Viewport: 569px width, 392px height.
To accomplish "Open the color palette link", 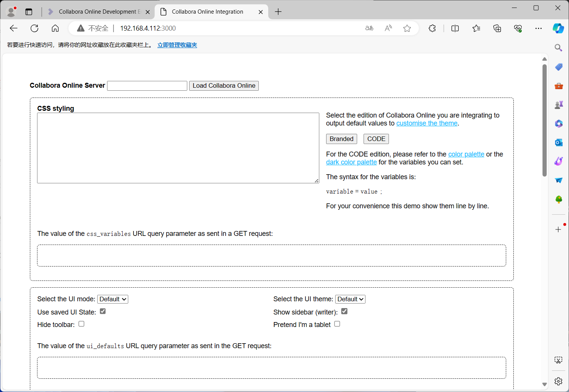I will coord(466,154).
